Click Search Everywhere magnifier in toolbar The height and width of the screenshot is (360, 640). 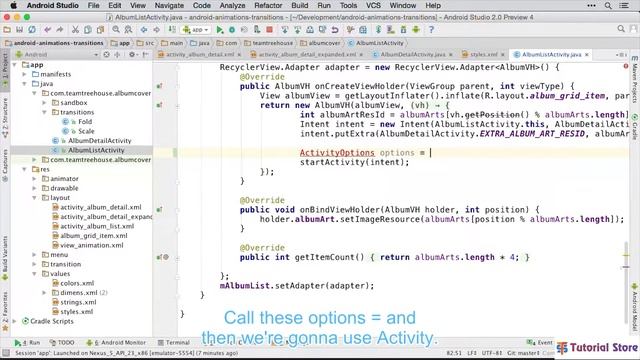621,29
